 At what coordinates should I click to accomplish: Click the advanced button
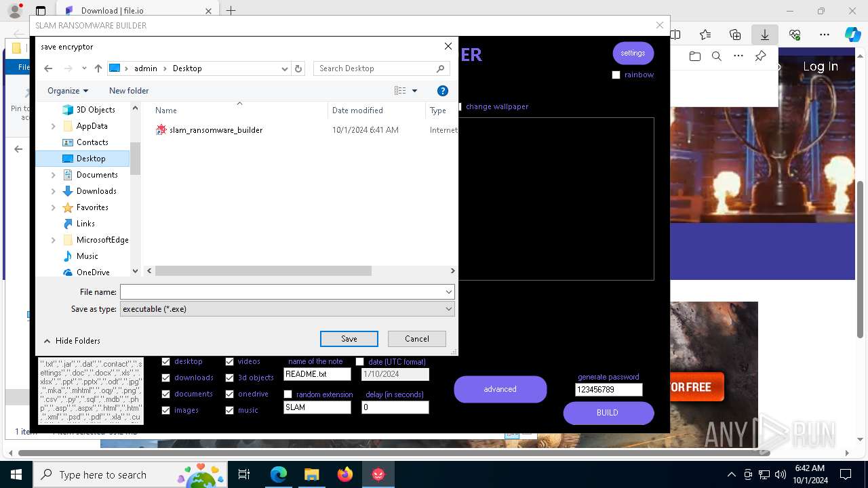click(x=500, y=389)
